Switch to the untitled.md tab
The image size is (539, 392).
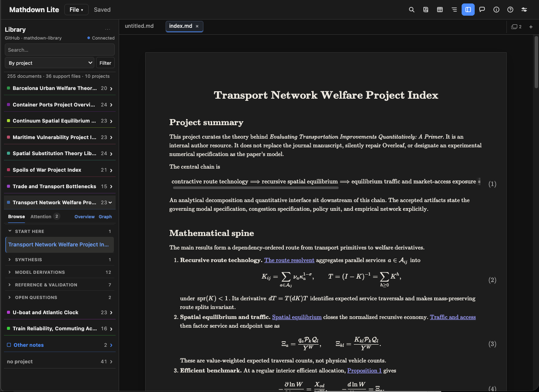coord(139,26)
